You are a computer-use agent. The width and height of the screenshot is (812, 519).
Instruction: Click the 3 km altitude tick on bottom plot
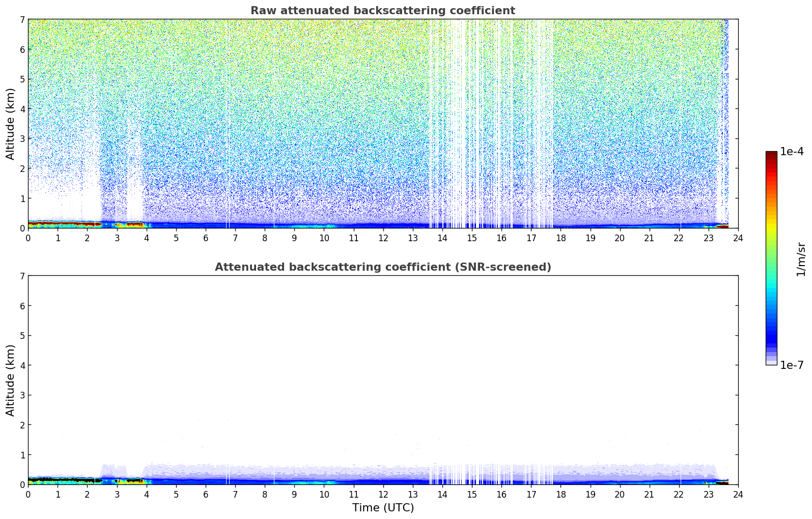click(22, 395)
